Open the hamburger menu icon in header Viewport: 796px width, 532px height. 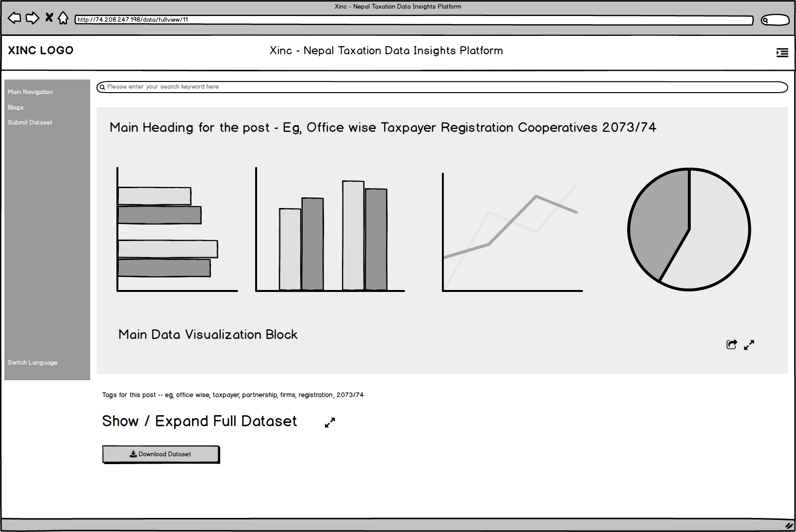(x=782, y=52)
